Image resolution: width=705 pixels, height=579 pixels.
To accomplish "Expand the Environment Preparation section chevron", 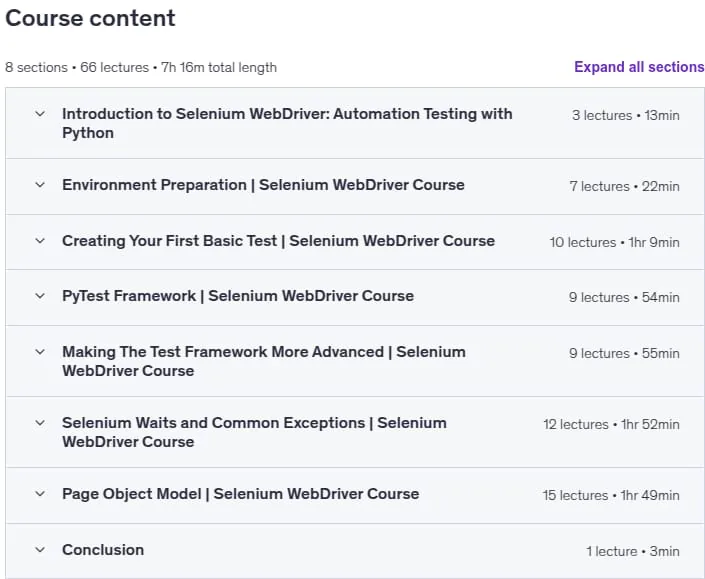I will coord(40,185).
